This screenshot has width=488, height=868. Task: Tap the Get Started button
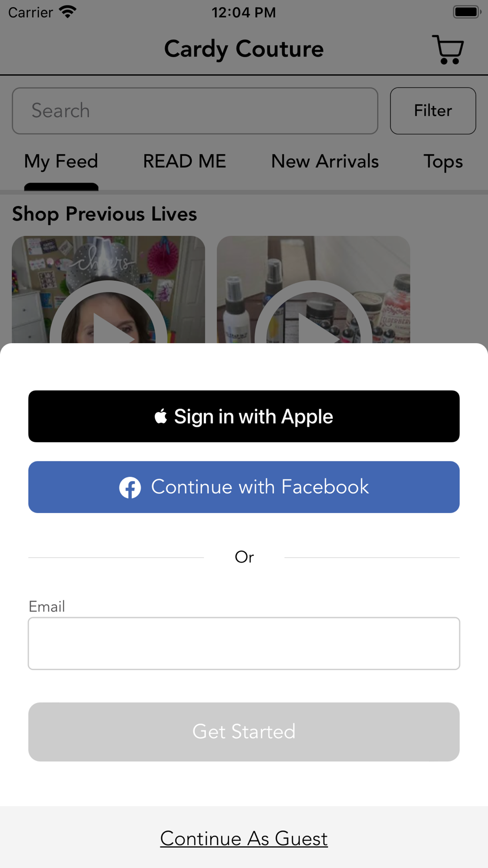tap(244, 732)
